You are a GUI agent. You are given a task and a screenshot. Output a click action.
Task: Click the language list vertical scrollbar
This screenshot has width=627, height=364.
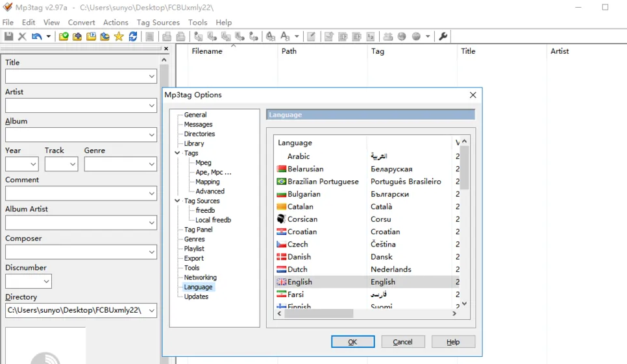pyautogui.click(x=464, y=223)
